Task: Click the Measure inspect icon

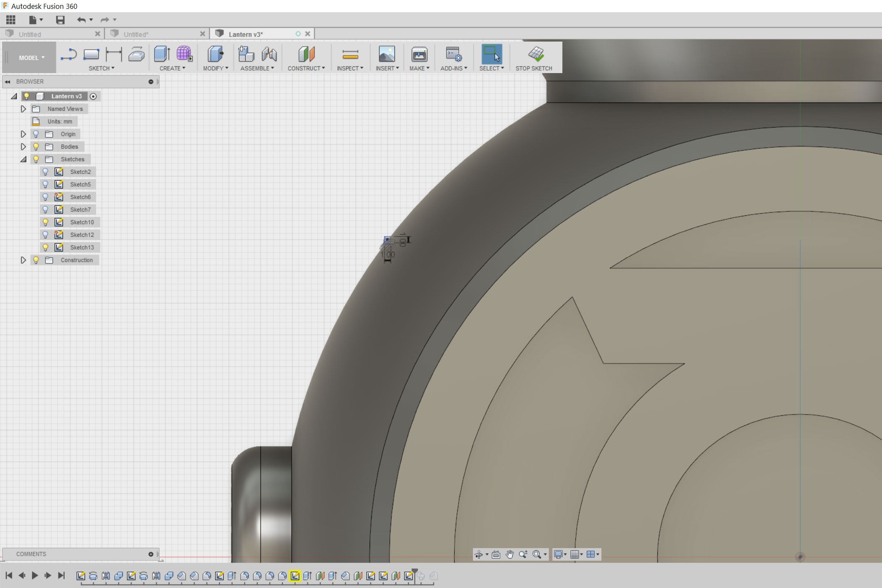Action: (x=350, y=54)
